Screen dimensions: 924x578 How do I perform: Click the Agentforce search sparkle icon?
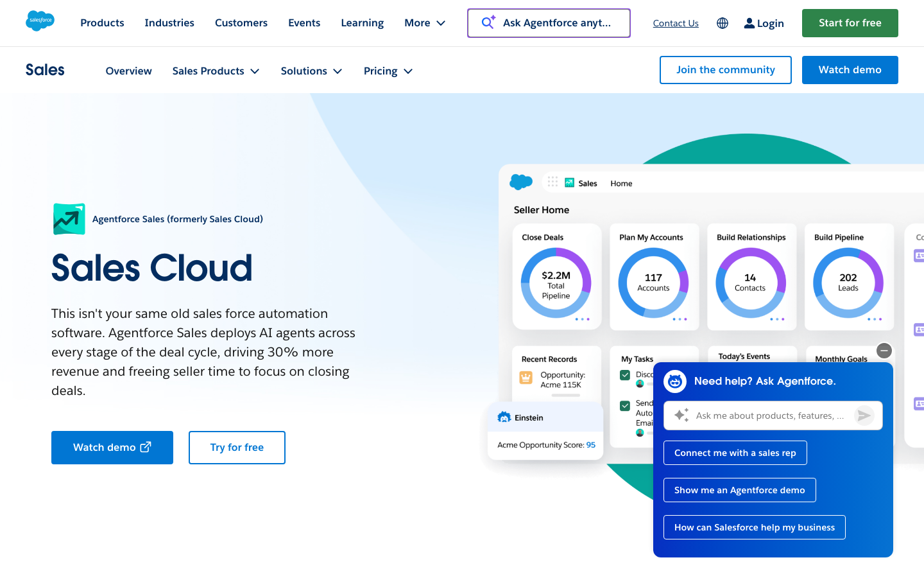click(x=488, y=22)
